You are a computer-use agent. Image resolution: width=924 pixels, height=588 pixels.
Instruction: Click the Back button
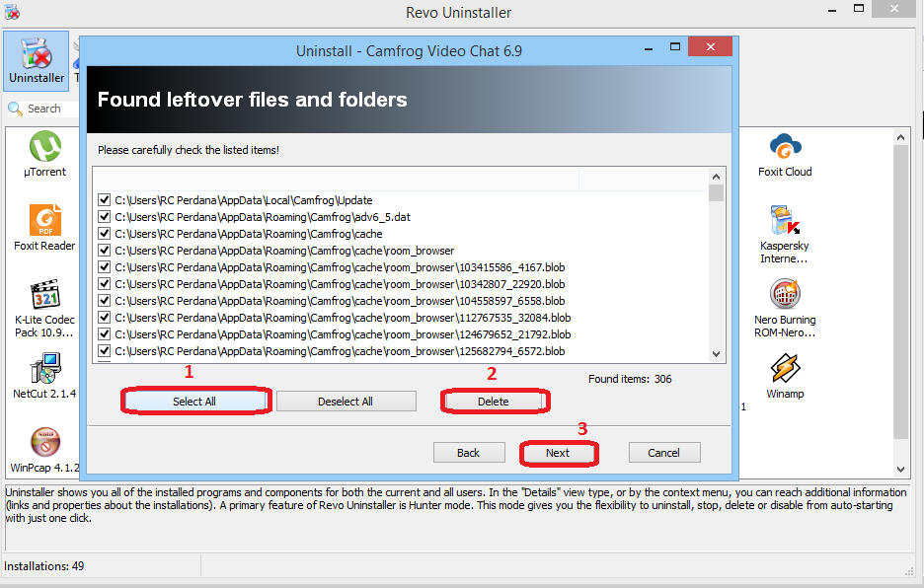pos(469,453)
